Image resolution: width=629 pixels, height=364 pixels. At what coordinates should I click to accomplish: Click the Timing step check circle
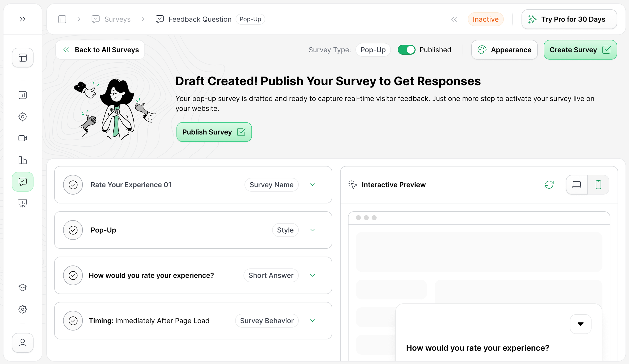click(x=73, y=321)
